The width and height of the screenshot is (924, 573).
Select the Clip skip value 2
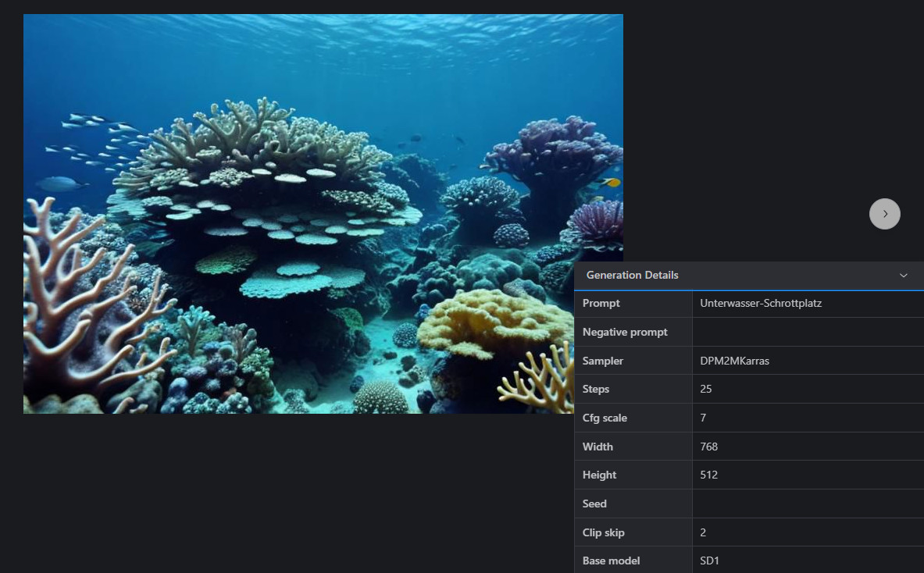703,533
